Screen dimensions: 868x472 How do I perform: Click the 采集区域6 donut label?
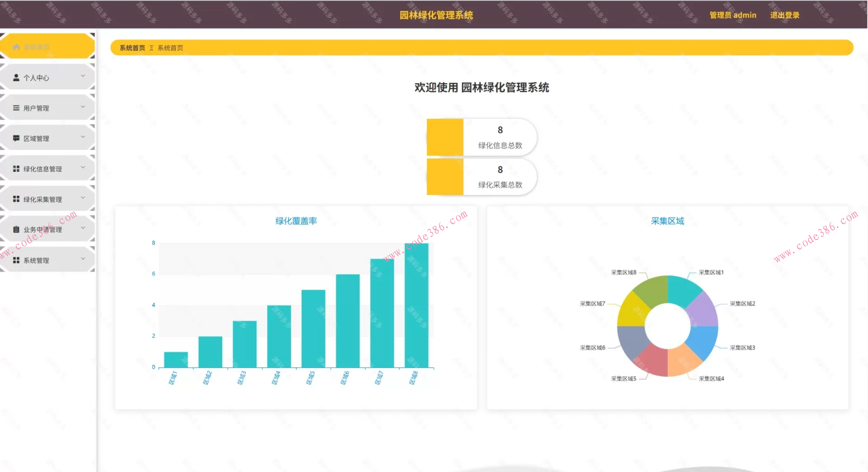coord(592,348)
